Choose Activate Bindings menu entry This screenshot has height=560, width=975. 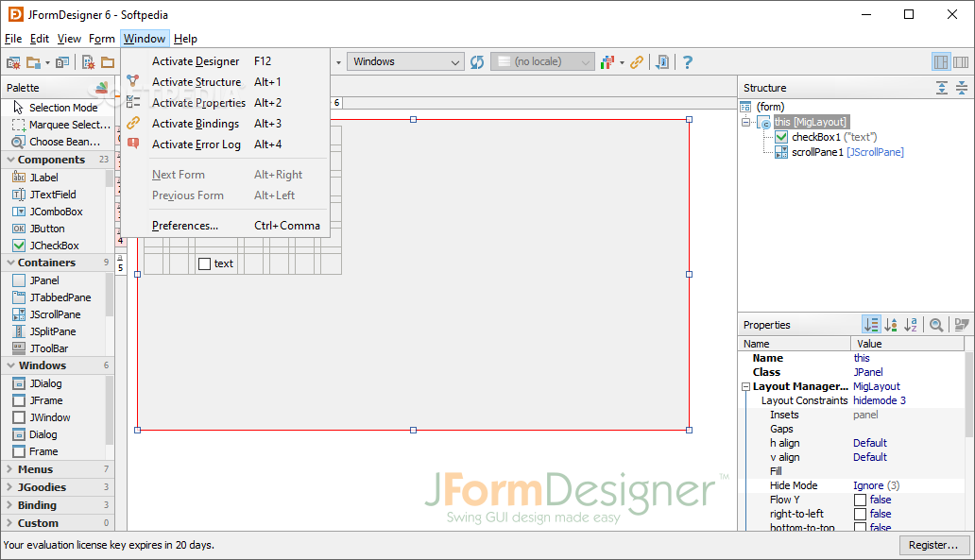(x=225, y=124)
